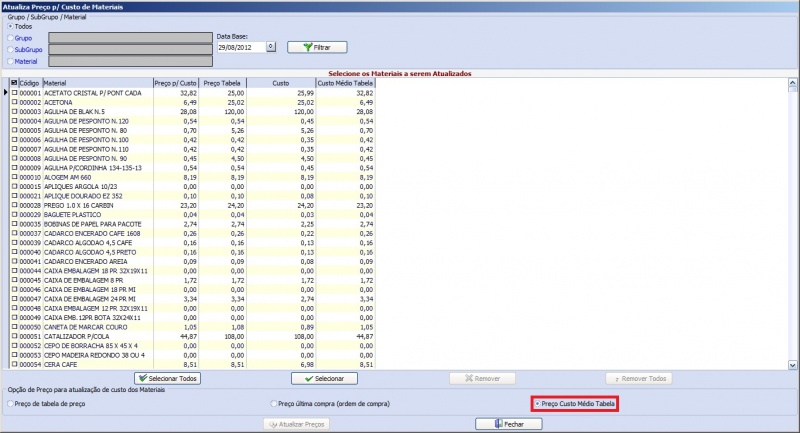Image resolution: width=800 pixels, height=433 pixels.
Task: Click the Grupo gray input field
Action: tap(131, 38)
